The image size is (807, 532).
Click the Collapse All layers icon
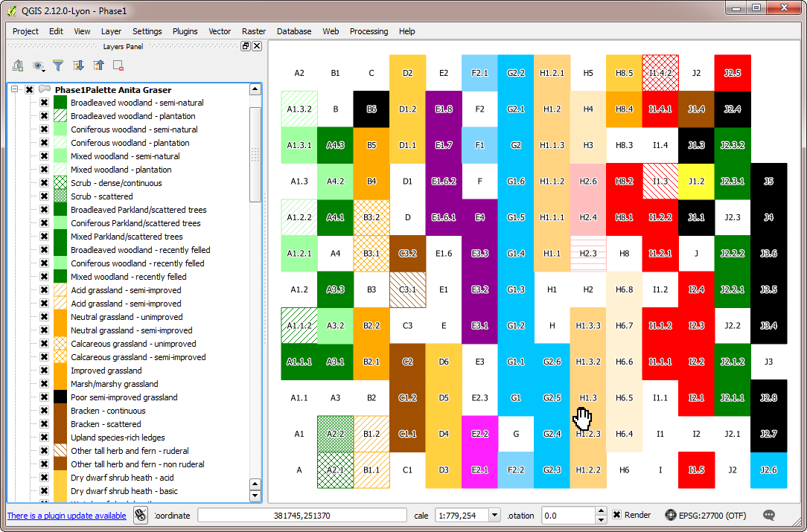98,65
